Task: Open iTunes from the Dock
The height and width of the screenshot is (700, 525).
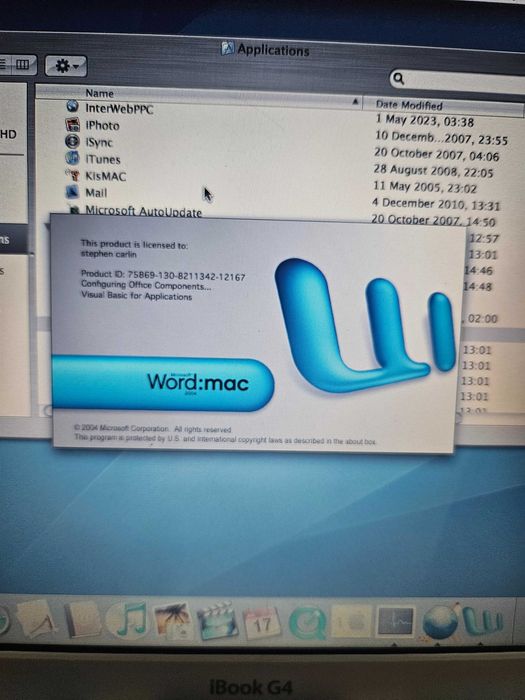Action: [x=129, y=620]
